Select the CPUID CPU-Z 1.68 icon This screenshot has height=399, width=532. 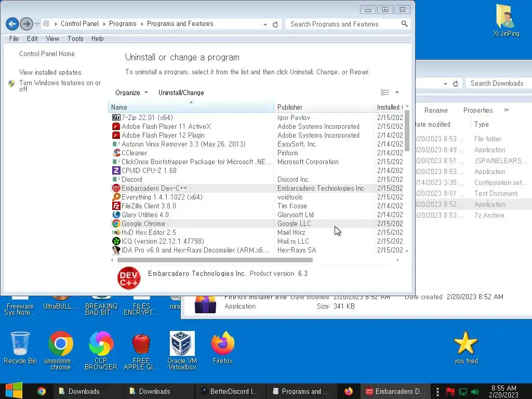pos(116,170)
